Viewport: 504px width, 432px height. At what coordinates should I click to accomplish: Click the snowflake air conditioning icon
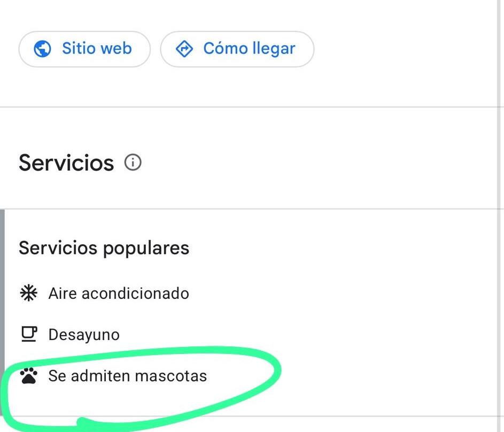(29, 293)
